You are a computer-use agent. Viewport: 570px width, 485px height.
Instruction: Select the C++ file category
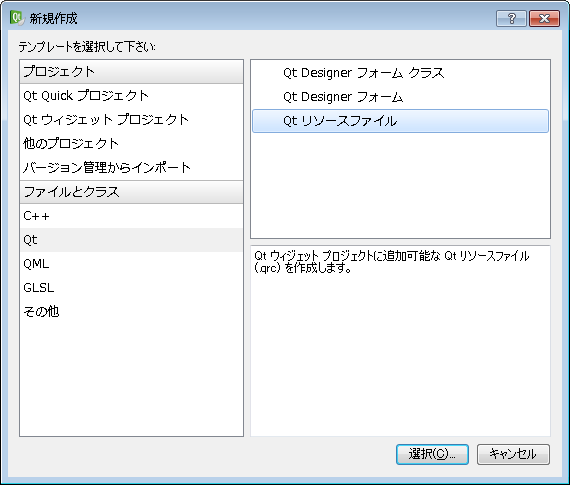click(x=131, y=216)
